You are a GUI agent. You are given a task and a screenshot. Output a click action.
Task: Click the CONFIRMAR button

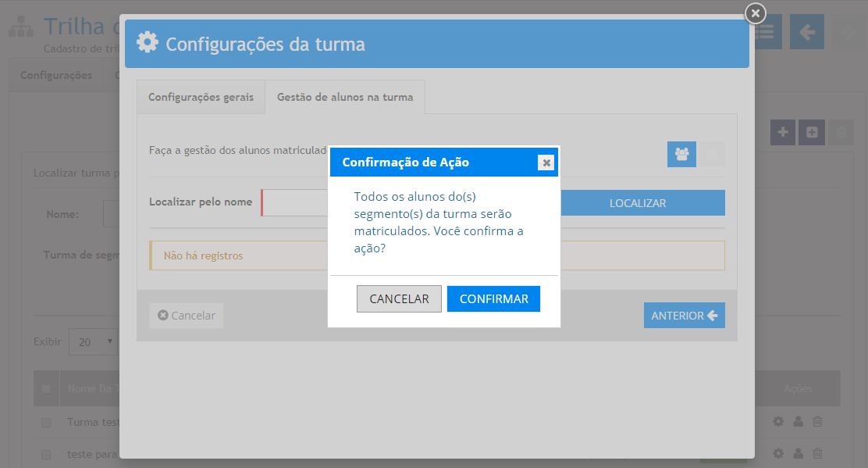coord(493,298)
